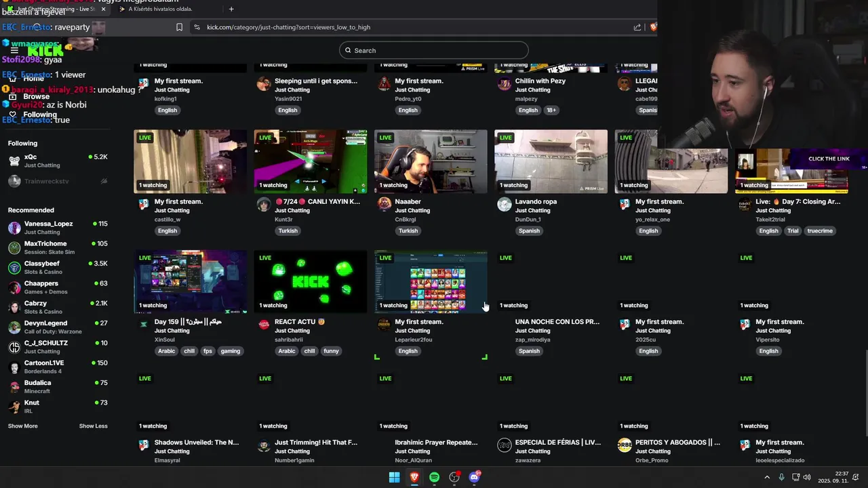Open site settings icon beside the URL
This screenshot has width=868, height=488.
[x=197, y=27]
